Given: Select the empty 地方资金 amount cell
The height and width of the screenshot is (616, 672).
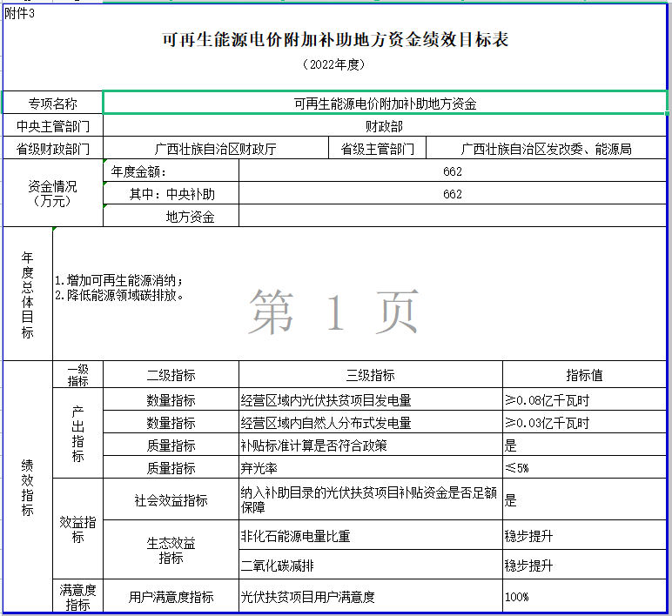Looking at the screenshot, I should pos(453,217).
